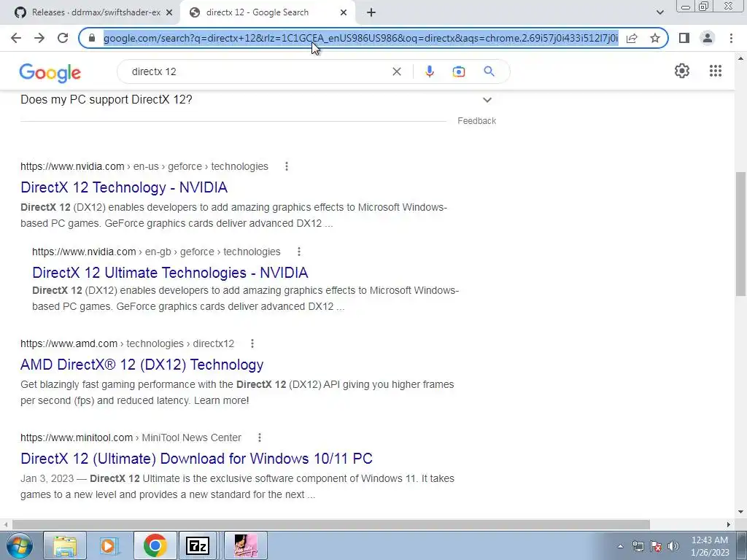Click the scroll left arrow of horizontal scrollbar

click(x=6, y=524)
